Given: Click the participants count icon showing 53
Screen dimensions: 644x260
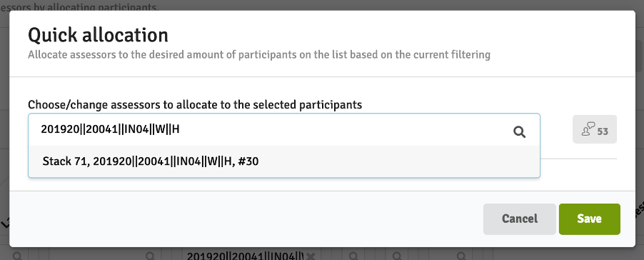Looking at the screenshot, I should click(594, 129).
